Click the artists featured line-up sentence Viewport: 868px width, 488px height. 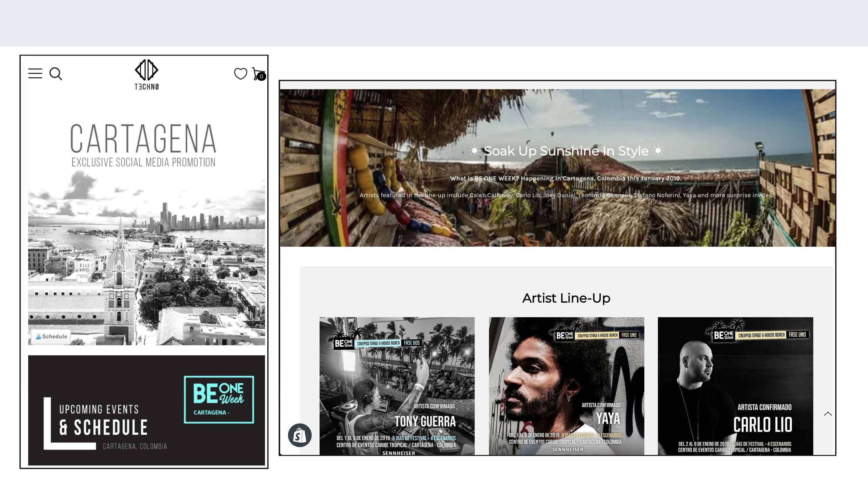[x=566, y=195]
